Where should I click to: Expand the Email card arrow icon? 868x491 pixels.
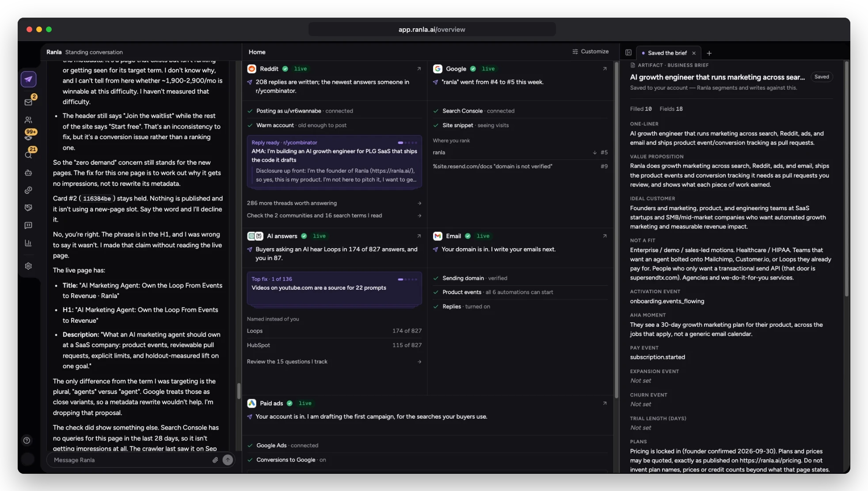[605, 236]
